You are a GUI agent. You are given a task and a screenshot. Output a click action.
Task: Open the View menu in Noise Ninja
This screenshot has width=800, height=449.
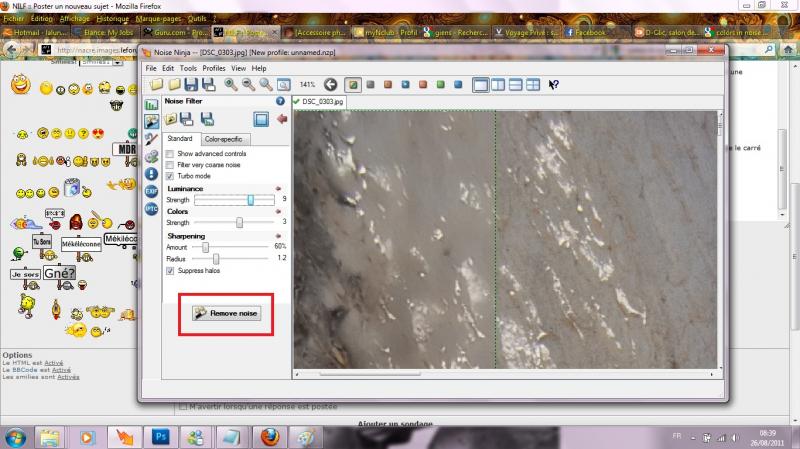[x=238, y=68]
